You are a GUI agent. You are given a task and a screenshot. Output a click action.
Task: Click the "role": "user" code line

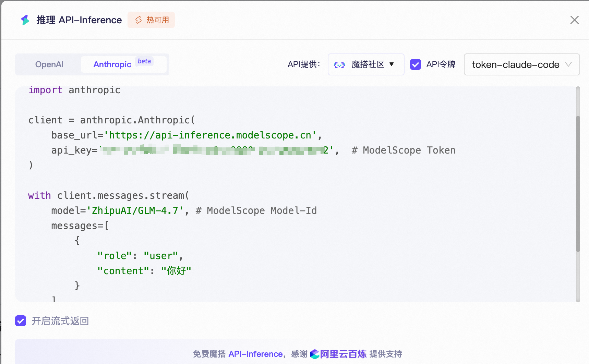(x=141, y=256)
